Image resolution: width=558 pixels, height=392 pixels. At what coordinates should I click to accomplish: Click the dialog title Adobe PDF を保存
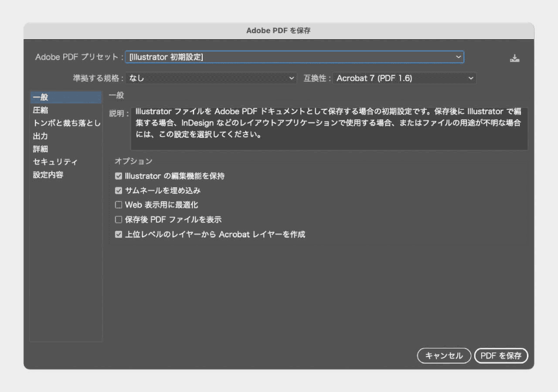278,30
